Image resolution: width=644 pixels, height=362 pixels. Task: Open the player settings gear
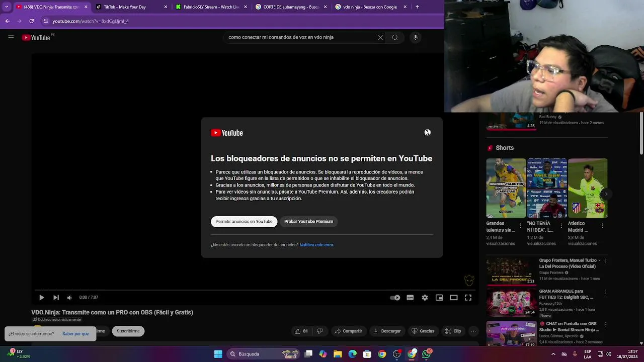click(425, 297)
